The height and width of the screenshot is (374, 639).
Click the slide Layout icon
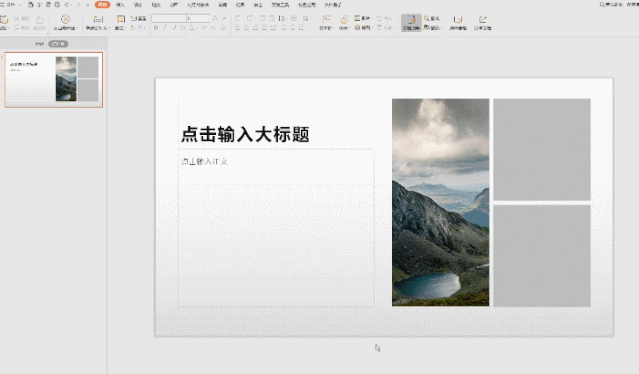click(120, 19)
